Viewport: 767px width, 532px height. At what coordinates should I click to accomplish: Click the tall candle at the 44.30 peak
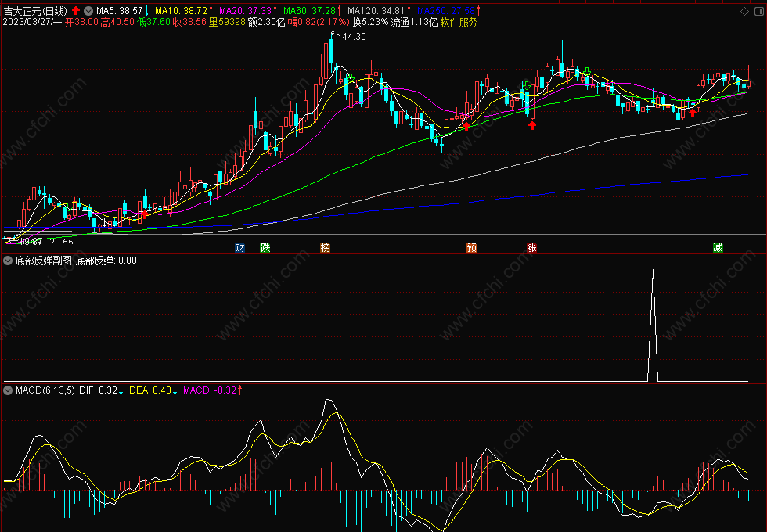click(332, 52)
